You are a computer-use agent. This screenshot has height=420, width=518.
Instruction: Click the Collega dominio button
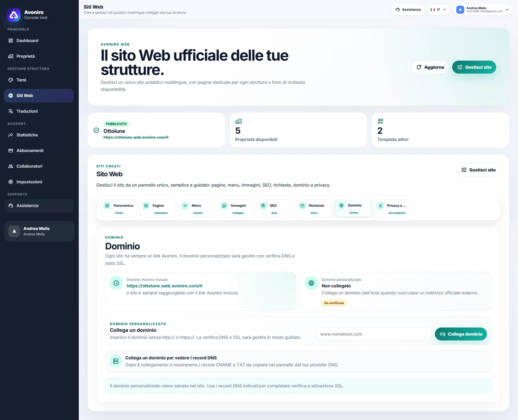click(461, 334)
